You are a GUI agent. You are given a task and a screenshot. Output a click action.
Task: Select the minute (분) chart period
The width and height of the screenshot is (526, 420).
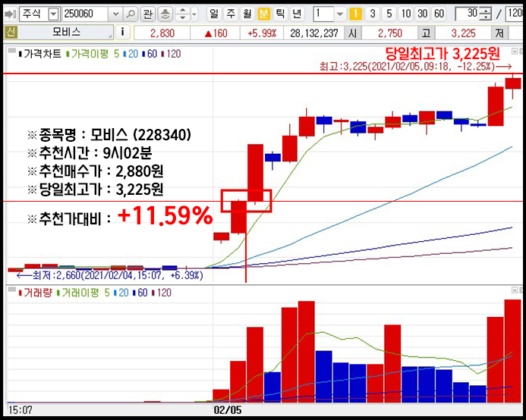click(263, 14)
